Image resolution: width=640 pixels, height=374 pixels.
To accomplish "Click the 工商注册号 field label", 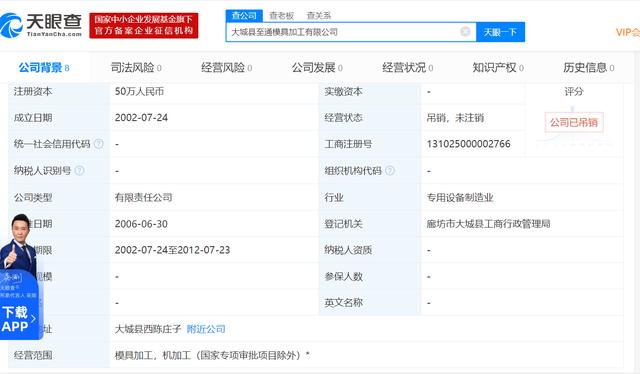I will pos(348,144).
